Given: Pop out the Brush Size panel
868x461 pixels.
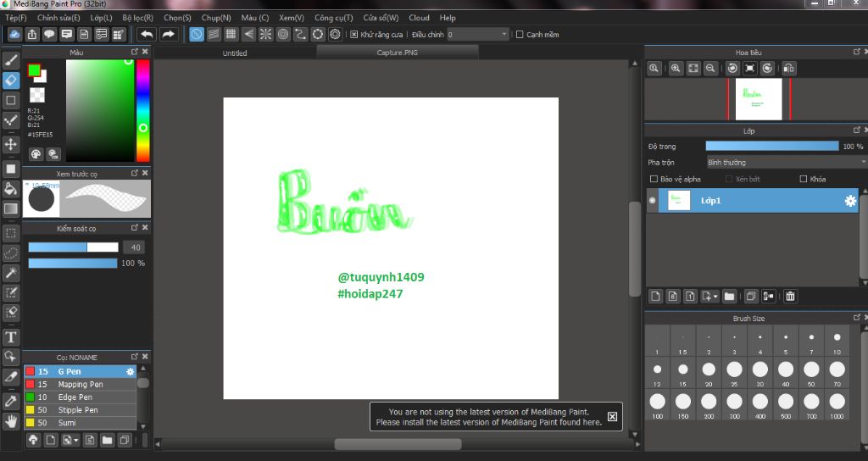Looking at the screenshot, I should click(x=857, y=317).
